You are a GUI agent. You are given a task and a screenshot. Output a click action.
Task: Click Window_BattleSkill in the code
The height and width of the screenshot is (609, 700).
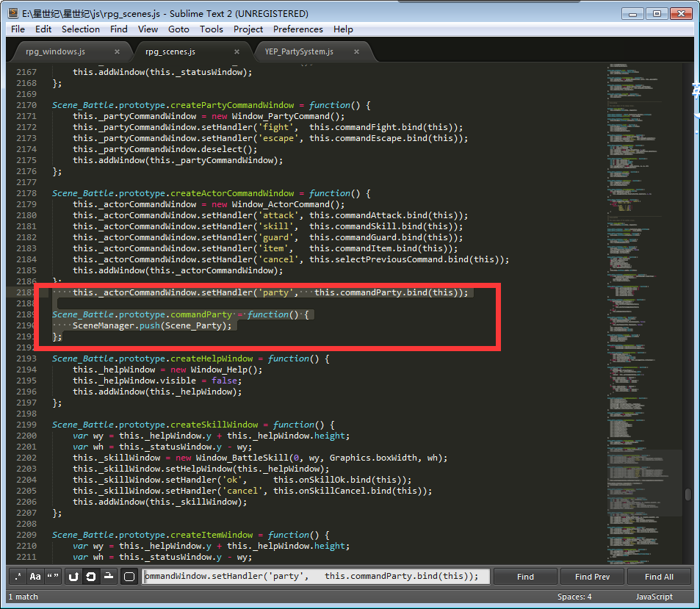(242, 458)
